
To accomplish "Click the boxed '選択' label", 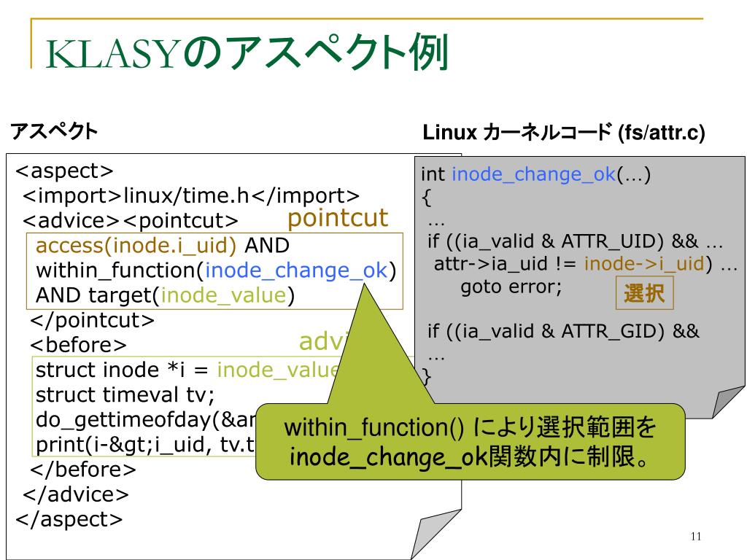I will (645, 293).
